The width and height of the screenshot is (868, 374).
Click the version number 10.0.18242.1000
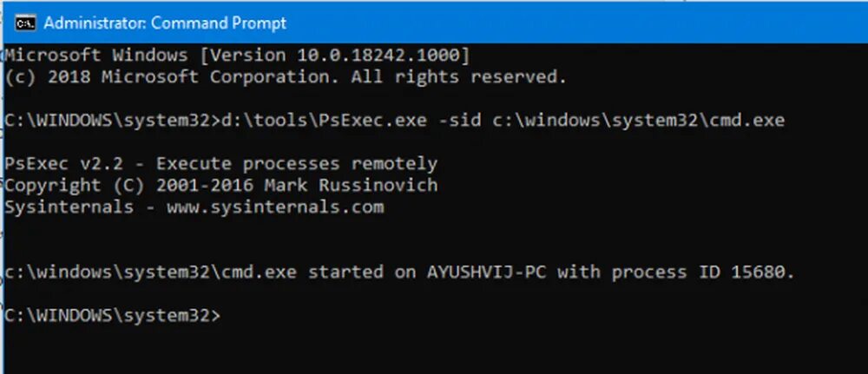pyautogui.click(x=378, y=56)
